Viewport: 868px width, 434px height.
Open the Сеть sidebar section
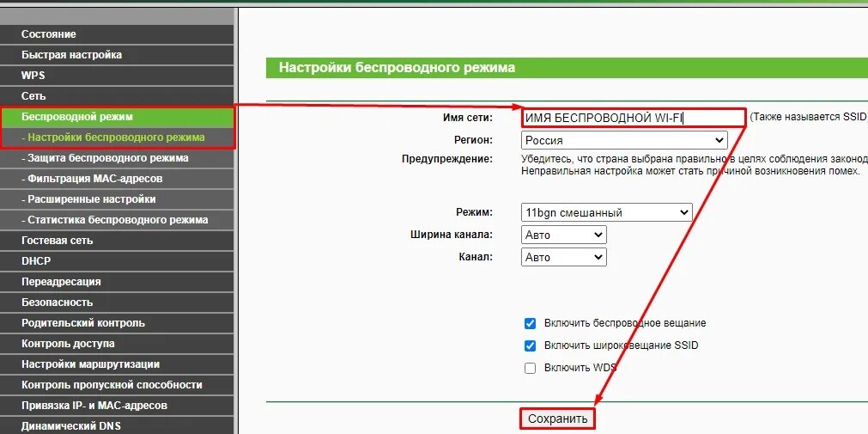click(x=117, y=96)
